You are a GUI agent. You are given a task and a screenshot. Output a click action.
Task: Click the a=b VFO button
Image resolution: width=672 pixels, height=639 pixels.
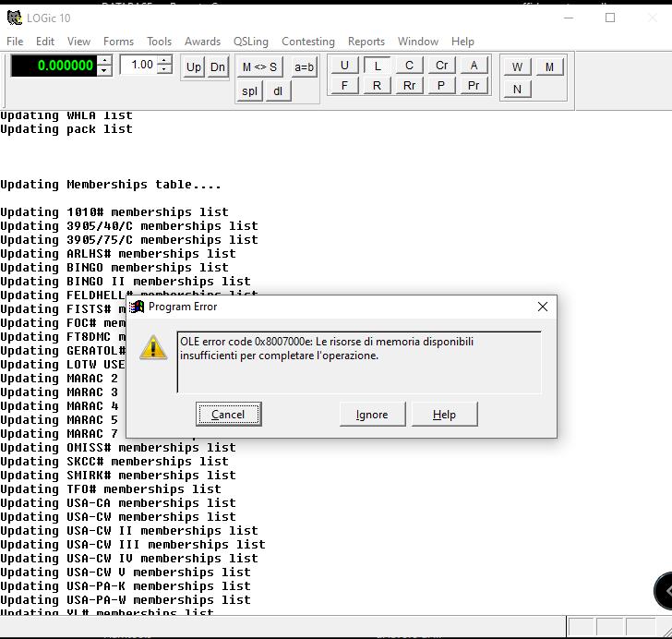point(304,66)
